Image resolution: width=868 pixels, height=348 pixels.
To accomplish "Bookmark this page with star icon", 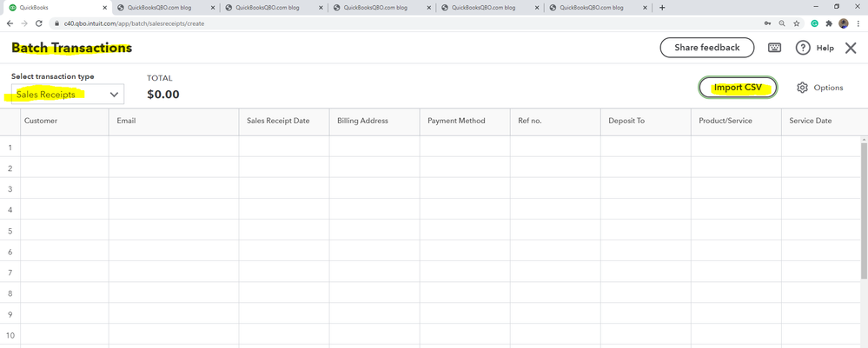I will coord(796,23).
